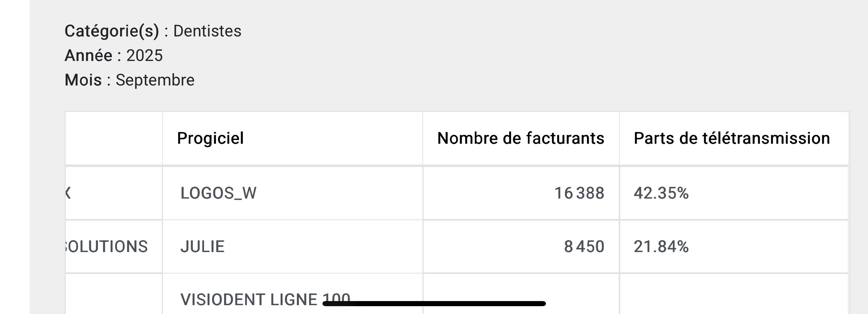Click the Année label

coord(88,56)
